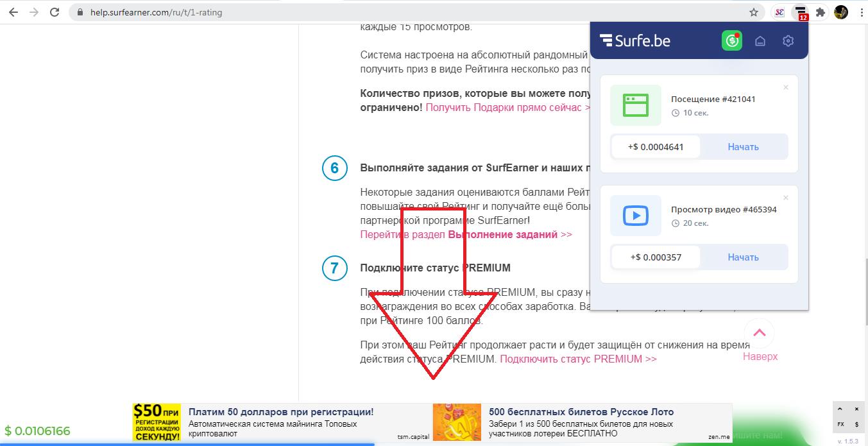Click the heading Подключите статус PREMIUM
Image resolution: width=868 pixels, height=446 pixels.
(436, 268)
